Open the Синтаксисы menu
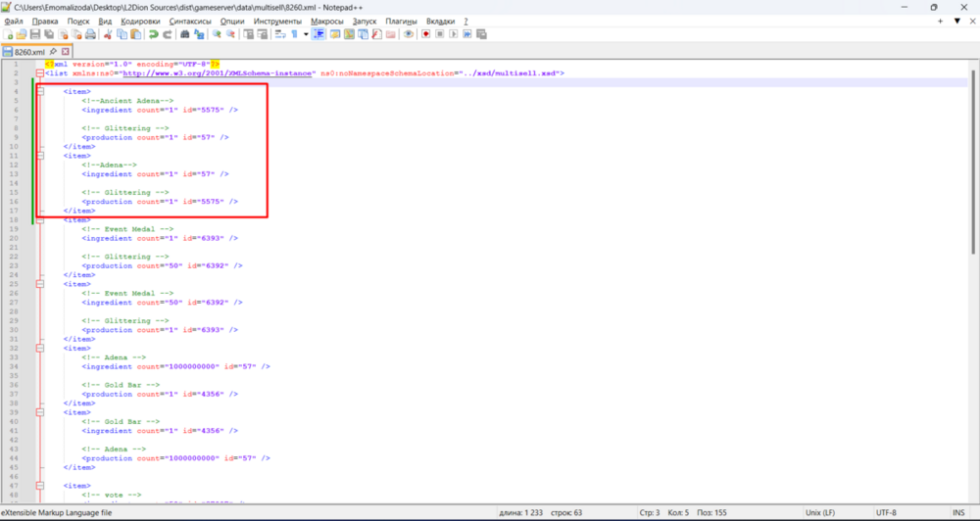The width and height of the screenshot is (980, 521). [191, 22]
